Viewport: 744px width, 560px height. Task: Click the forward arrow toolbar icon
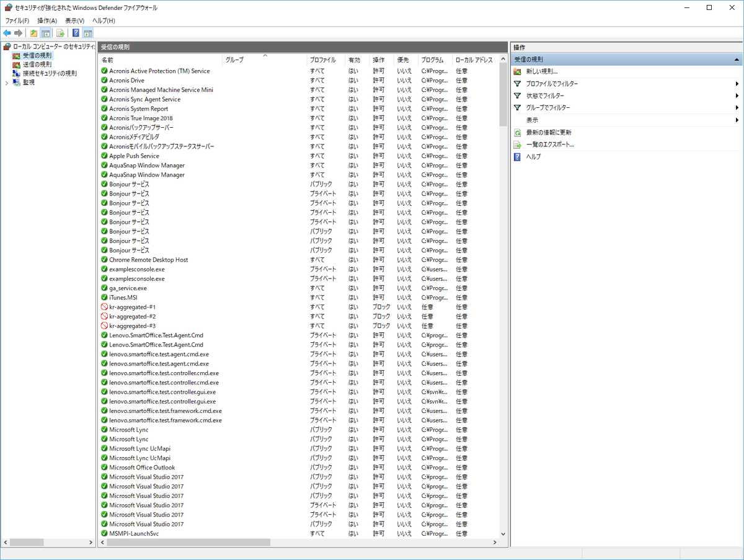pos(18,33)
